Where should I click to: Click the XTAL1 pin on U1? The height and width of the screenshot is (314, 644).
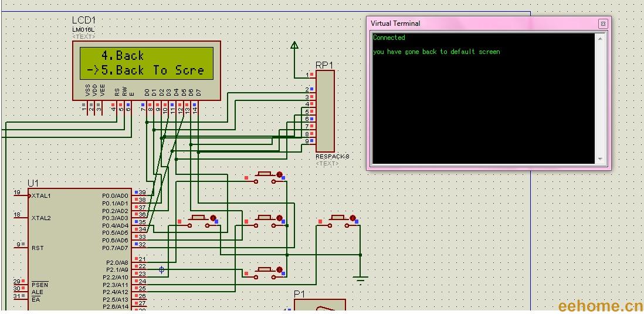point(41,195)
